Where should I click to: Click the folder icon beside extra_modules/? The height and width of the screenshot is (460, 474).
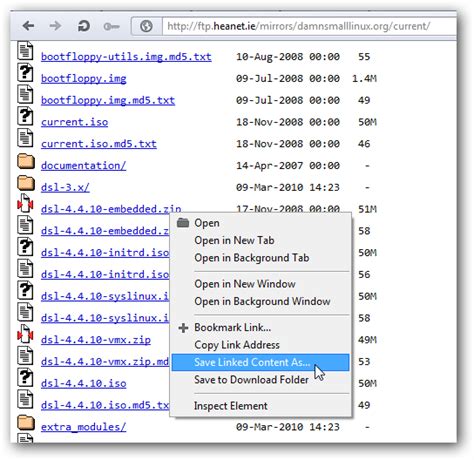click(x=26, y=423)
